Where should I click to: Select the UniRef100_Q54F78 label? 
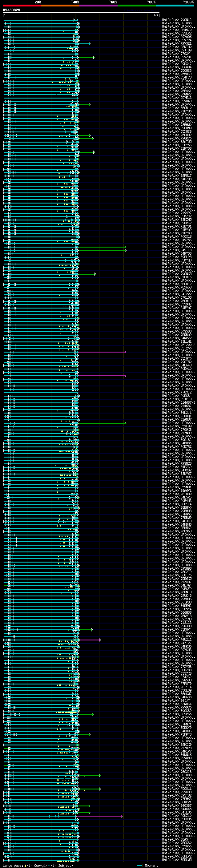click(x=176, y=78)
